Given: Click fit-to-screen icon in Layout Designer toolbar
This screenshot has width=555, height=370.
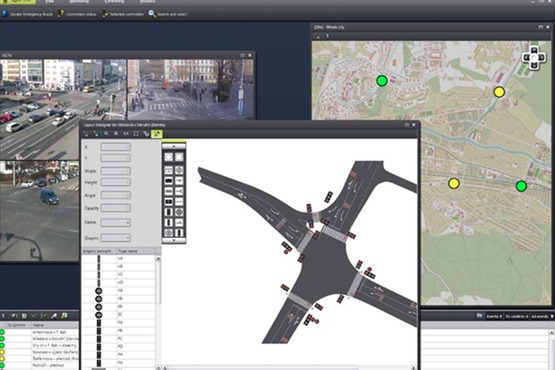Looking at the screenshot, I should (136, 133).
